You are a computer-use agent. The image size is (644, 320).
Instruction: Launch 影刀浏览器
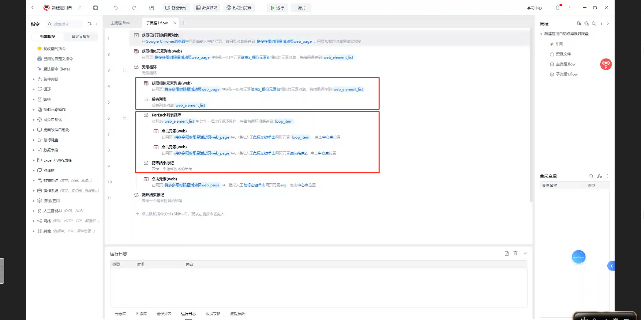click(239, 8)
